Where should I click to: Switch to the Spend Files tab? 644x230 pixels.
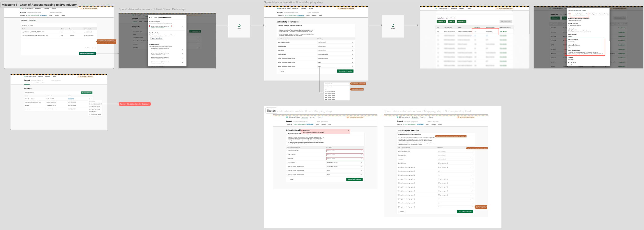[32, 20]
